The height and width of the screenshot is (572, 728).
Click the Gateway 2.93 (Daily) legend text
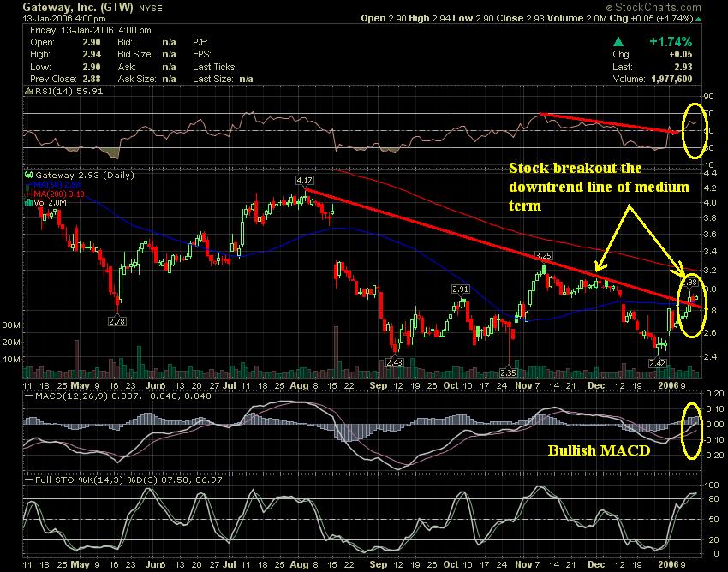(x=85, y=176)
